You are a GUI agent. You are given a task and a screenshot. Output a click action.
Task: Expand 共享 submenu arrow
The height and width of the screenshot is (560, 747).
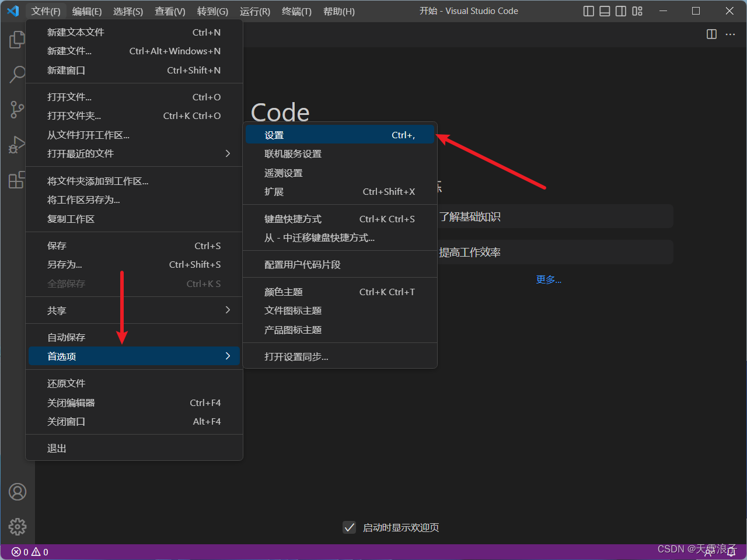click(x=228, y=310)
